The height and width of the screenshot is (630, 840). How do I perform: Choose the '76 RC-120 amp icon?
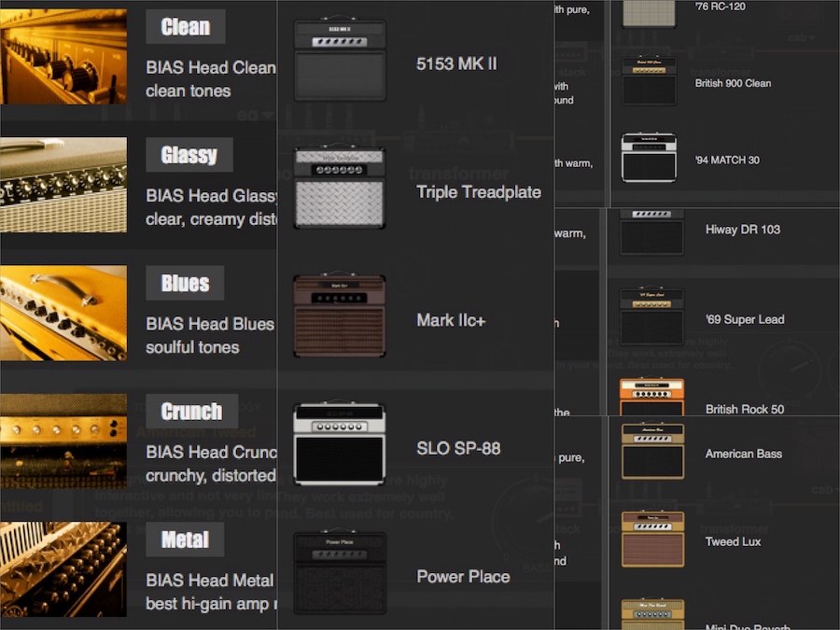[x=649, y=13]
